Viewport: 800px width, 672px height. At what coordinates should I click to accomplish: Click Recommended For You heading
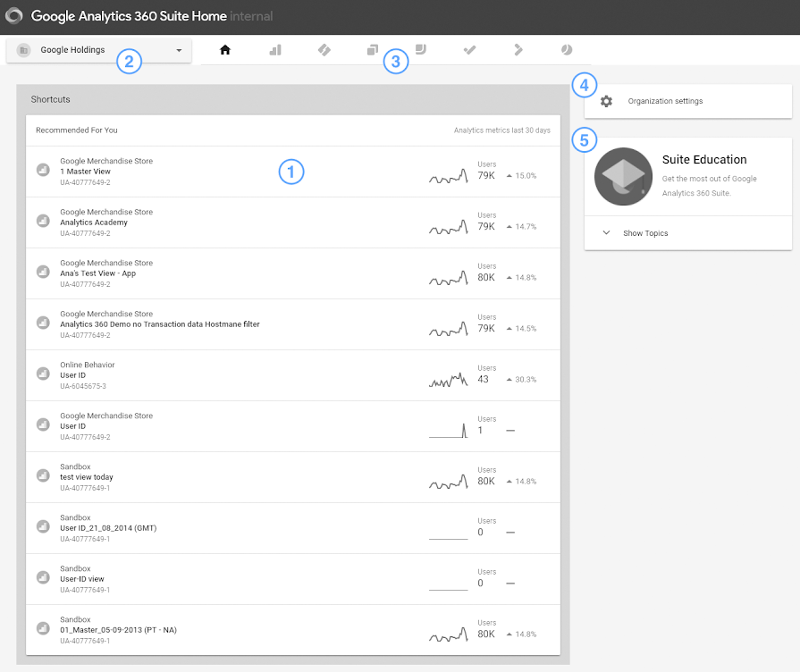77,130
